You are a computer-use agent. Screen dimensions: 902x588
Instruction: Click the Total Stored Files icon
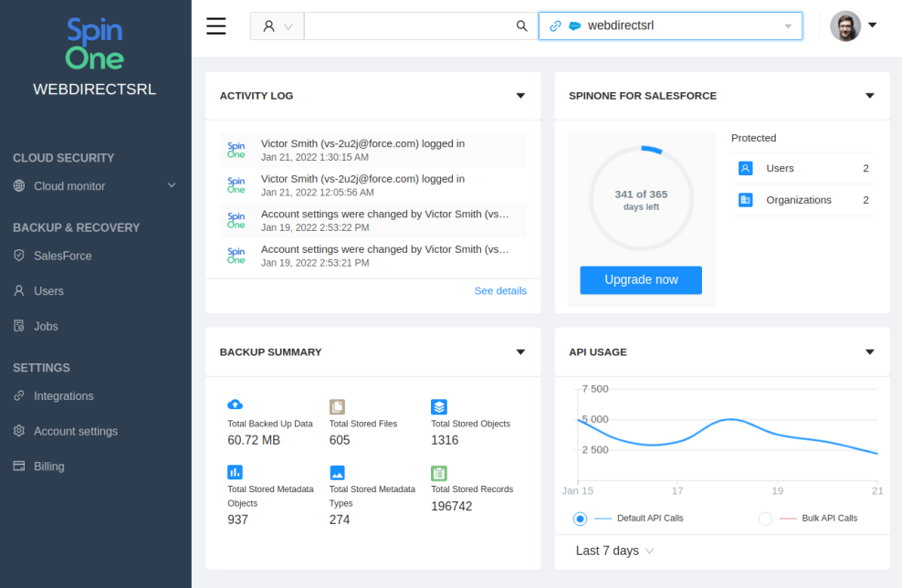[x=337, y=406]
